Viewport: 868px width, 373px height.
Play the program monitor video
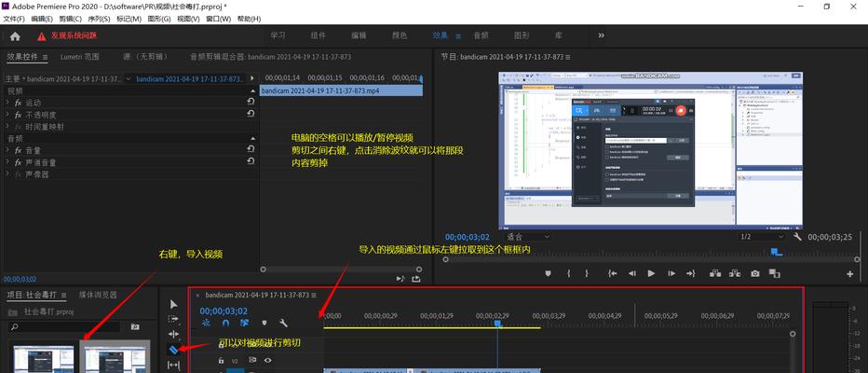click(x=651, y=273)
